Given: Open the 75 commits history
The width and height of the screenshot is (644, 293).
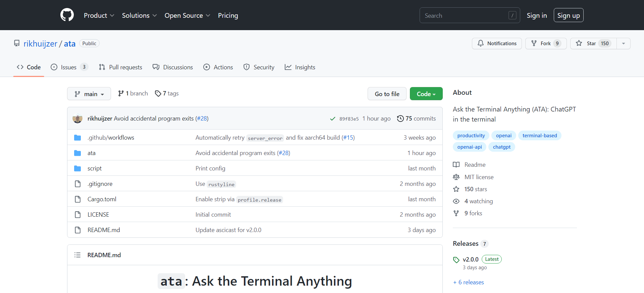Looking at the screenshot, I should click(x=416, y=119).
